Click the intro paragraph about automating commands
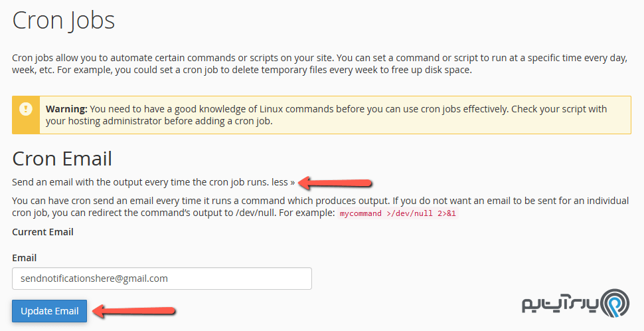Image resolution: width=644 pixels, height=331 pixels. (319, 64)
